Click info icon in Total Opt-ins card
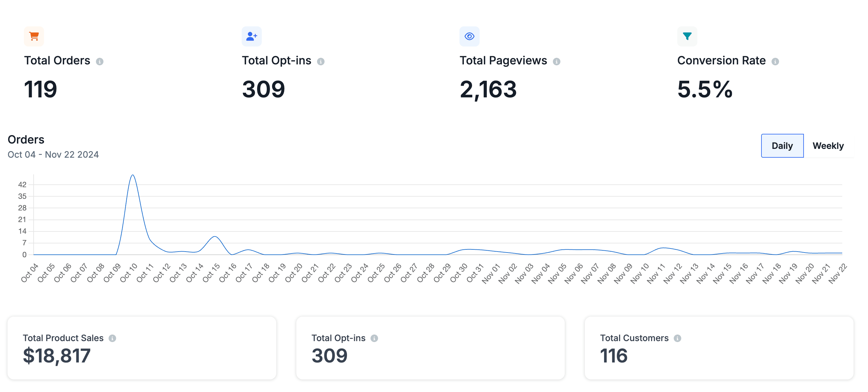Image resolution: width=868 pixels, height=392 pixels. pyautogui.click(x=374, y=338)
